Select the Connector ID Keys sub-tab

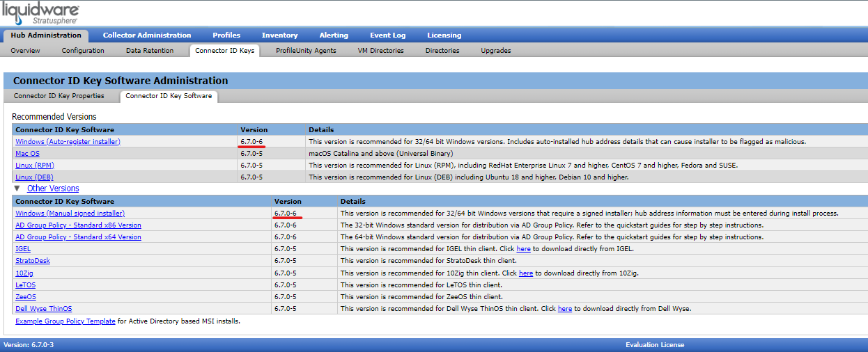(225, 51)
